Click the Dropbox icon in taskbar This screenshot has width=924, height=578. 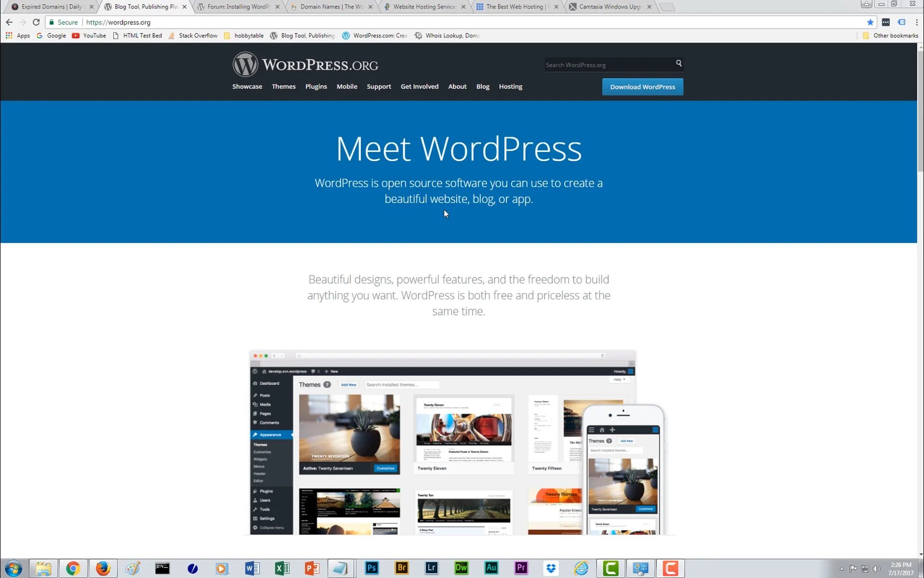click(551, 568)
